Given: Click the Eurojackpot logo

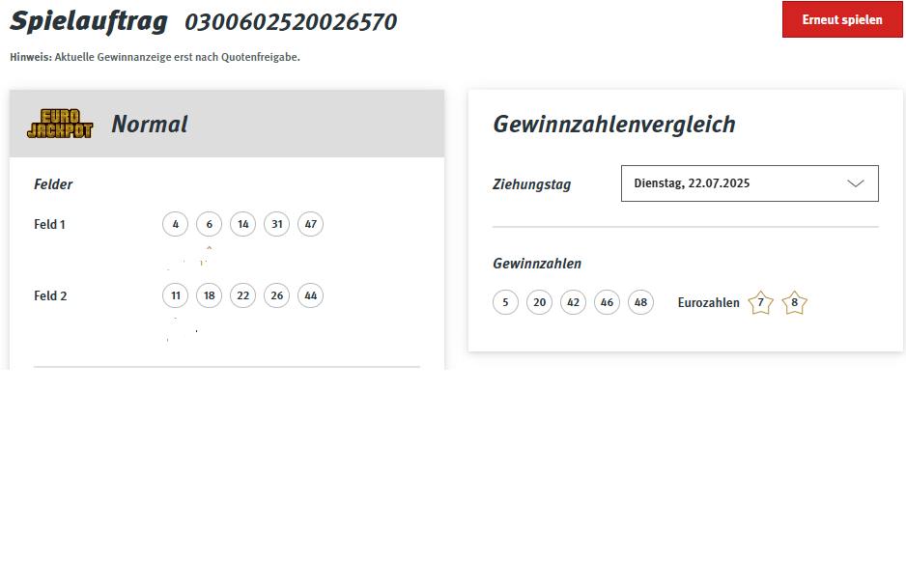Looking at the screenshot, I should click(x=60, y=124).
